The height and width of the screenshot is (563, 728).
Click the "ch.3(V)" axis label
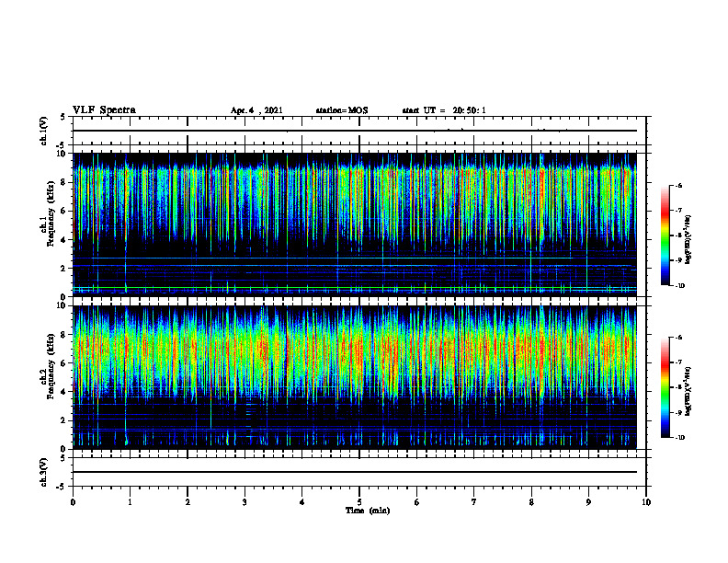pyautogui.click(x=44, y=472)
